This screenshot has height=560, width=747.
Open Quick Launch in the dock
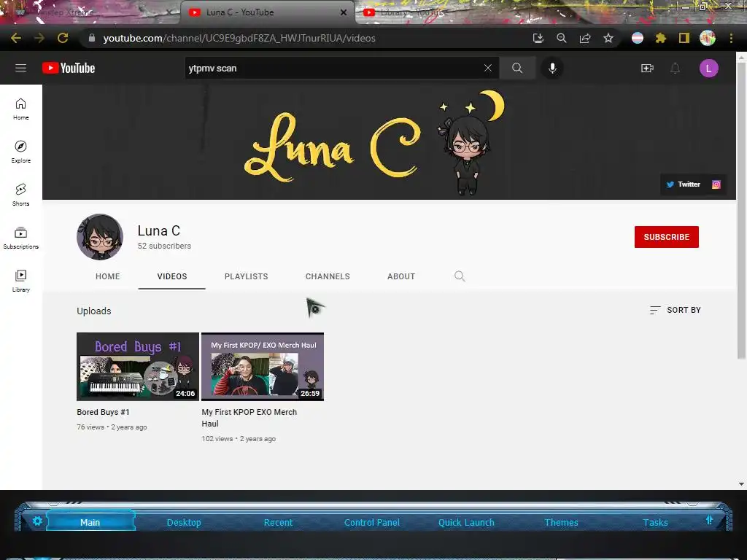point(466,522)
